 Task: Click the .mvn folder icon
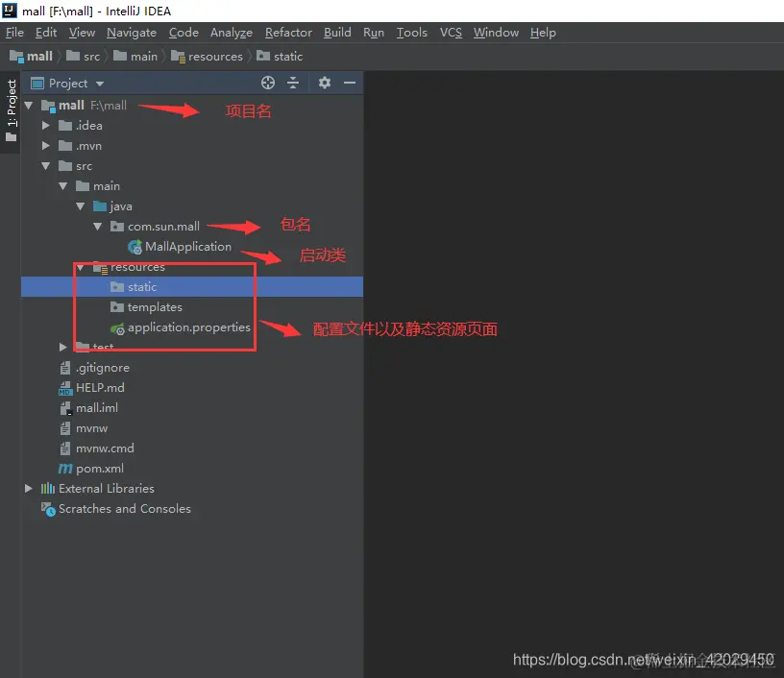(65, 145)
